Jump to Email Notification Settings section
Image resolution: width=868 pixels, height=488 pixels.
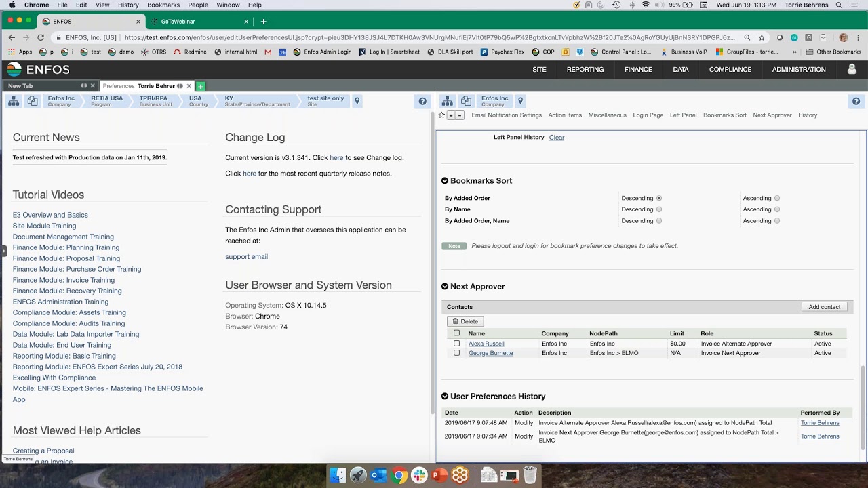click(507, 115)
